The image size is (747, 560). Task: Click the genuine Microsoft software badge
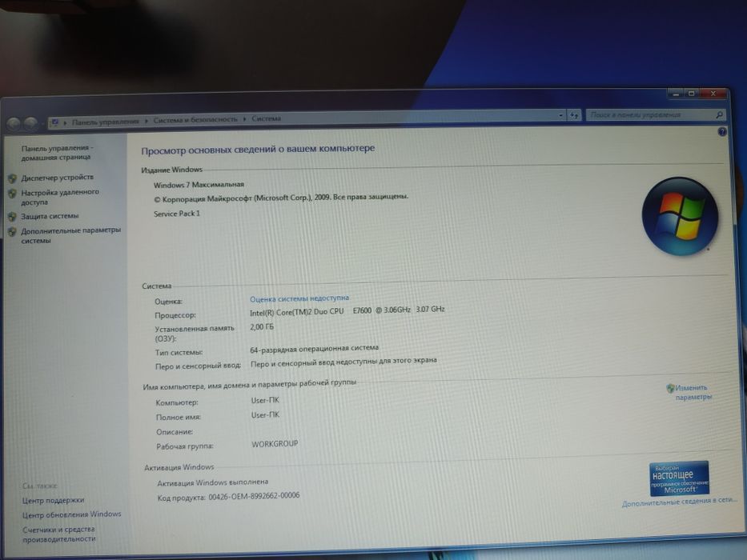679,478
